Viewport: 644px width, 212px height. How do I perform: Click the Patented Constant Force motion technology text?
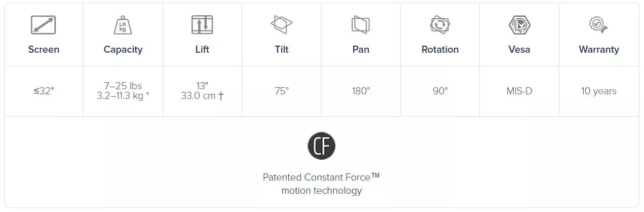322,184
